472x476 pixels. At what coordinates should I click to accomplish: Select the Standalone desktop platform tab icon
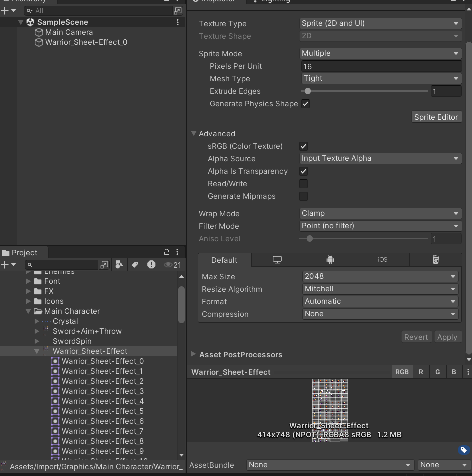coord(277,260)
